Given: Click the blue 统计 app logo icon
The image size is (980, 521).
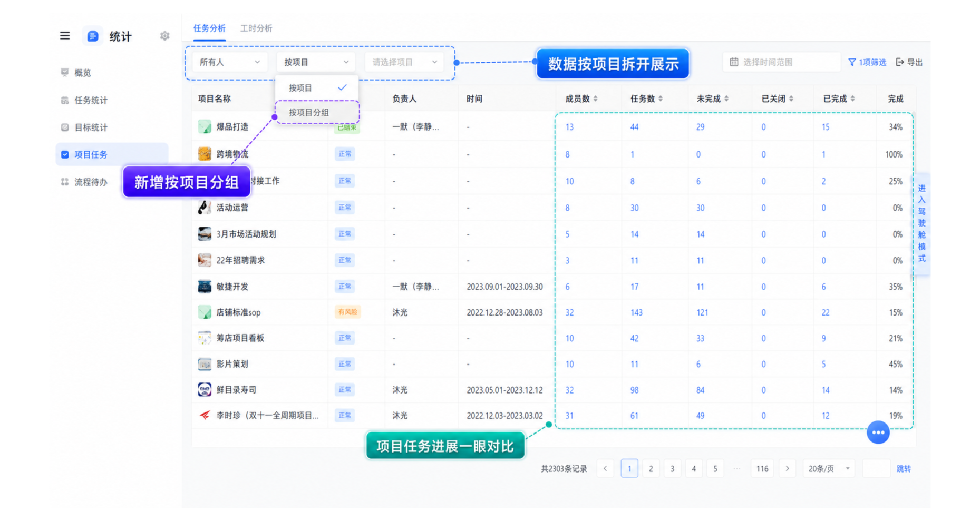Looking at the screenshot, I should [93, 36].
